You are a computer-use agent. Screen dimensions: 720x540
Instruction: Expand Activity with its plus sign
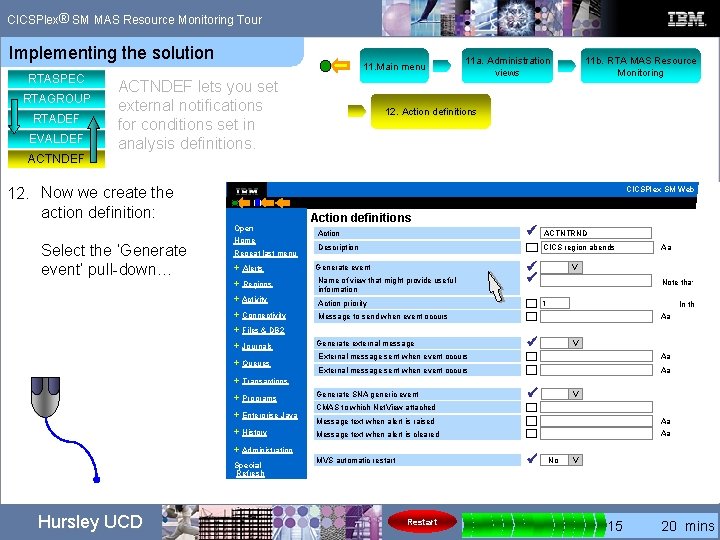point(236,299)
